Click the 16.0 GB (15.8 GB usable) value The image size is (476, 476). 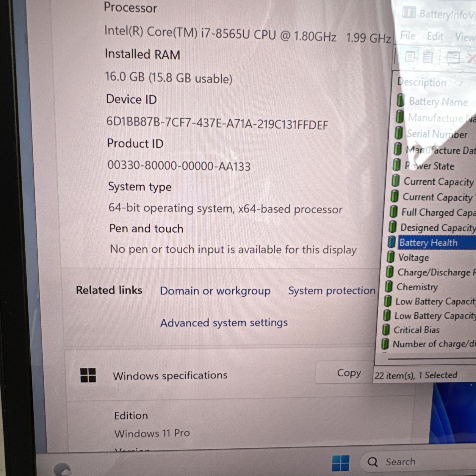pyautogui.click(x=168, y=77)
